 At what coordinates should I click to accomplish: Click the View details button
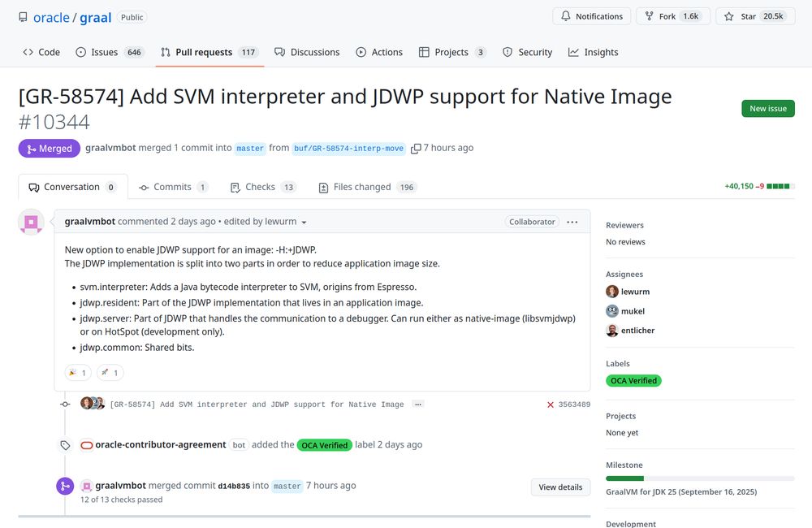pos(560,487)
